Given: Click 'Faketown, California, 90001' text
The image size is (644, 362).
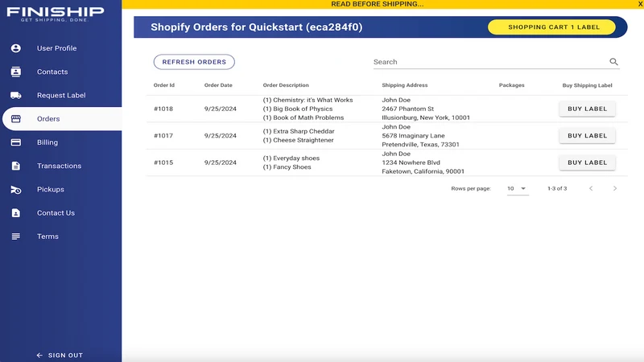Looking at the screenshot, I should (x=423, y=171).
